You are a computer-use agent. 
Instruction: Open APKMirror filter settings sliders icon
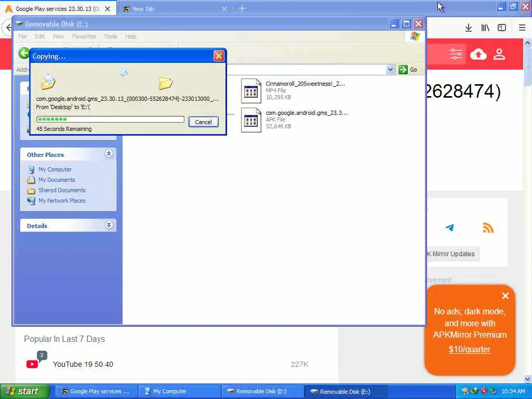click(456, 54)
